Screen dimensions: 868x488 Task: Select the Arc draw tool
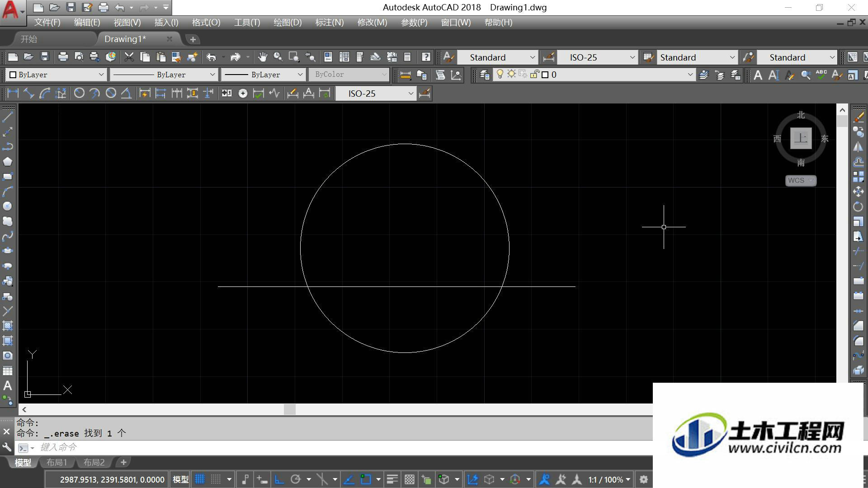(8, 192)
